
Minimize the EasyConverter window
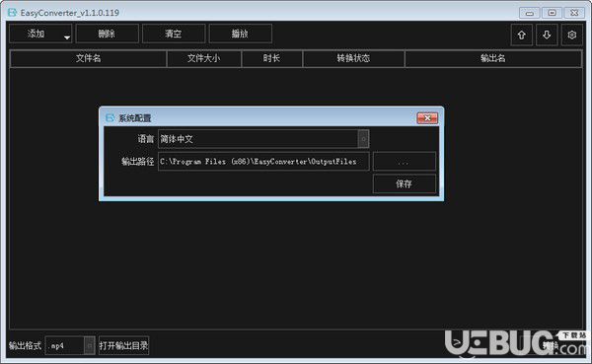pos(529,13)
